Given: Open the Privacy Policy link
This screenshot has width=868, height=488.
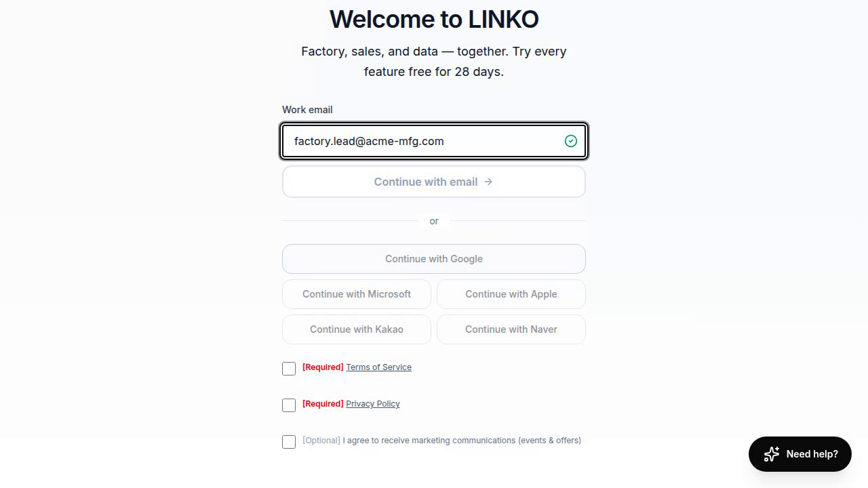Looking at the screenshot, I should (x=373, y=404).
